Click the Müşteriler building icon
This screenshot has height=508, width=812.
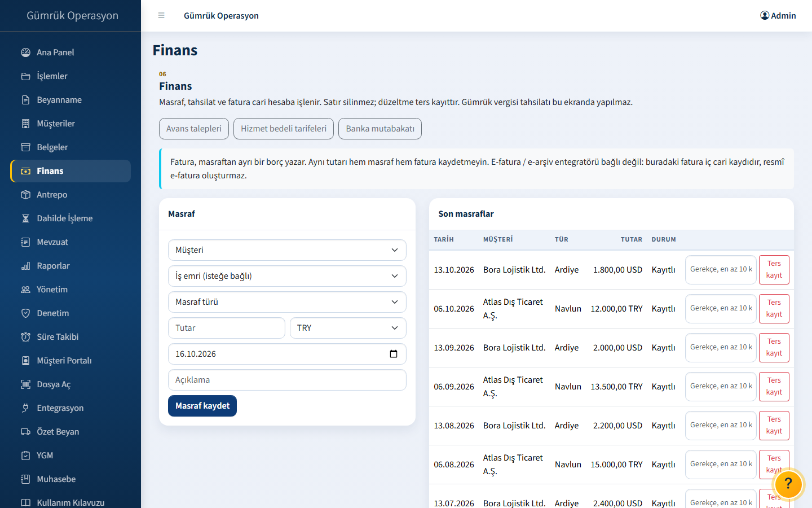(25, 124)
